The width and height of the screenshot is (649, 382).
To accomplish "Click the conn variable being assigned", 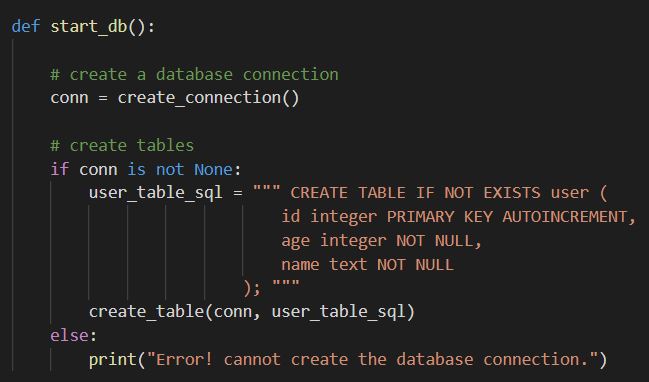I will [x=70, y=99].
